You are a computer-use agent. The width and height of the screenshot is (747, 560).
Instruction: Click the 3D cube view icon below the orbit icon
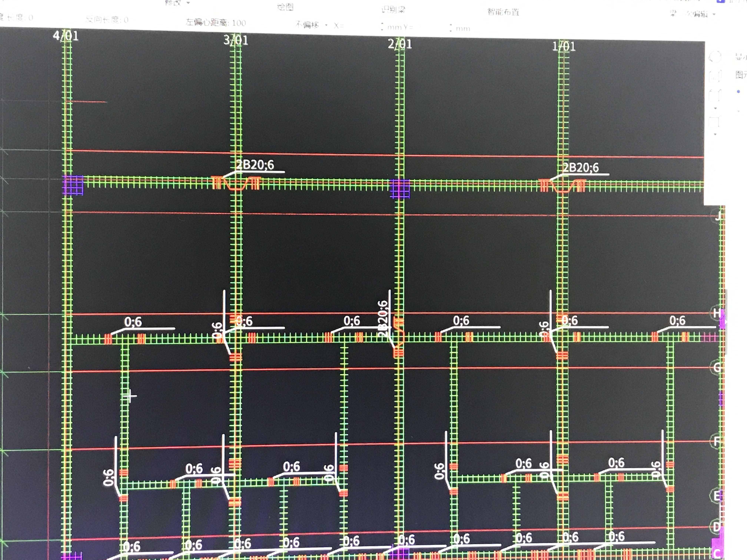[715, 76]
